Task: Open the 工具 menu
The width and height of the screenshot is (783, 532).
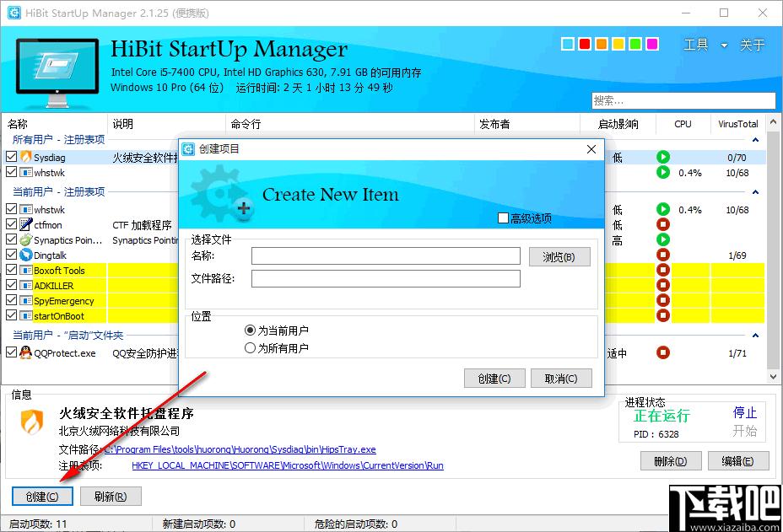Action: (696, 45)
